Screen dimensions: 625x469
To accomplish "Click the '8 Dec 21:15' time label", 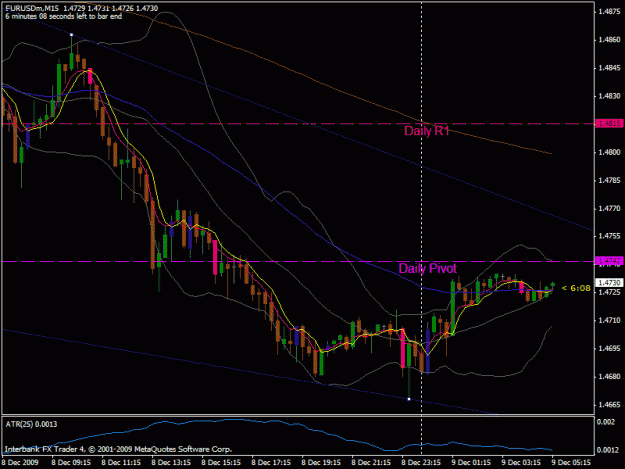I will pos(371,463).
